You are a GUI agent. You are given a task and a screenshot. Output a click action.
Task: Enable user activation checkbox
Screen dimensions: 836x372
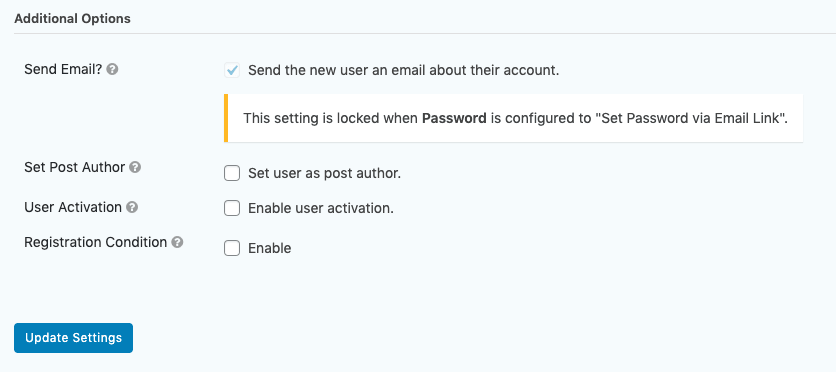coord(232,208)
